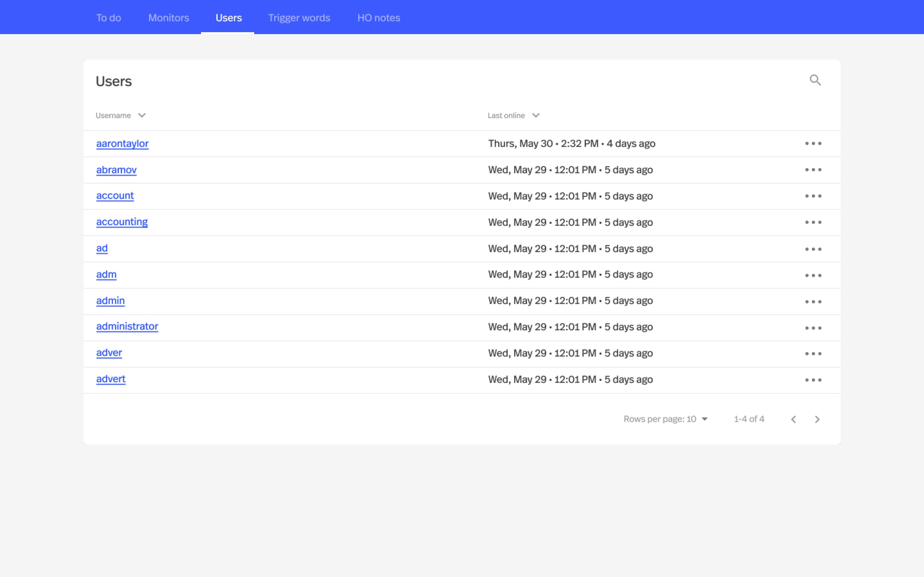Open the account user link

tap(115, 196)
